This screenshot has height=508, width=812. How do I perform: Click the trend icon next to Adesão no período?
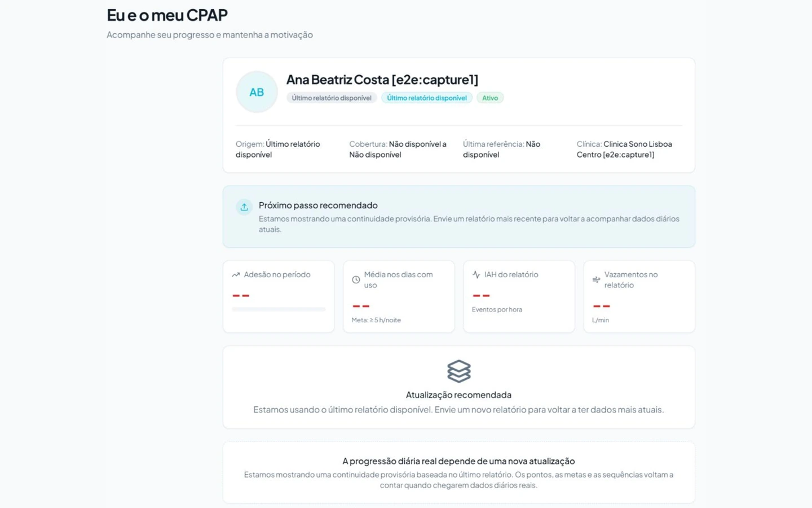coord(236,275)
